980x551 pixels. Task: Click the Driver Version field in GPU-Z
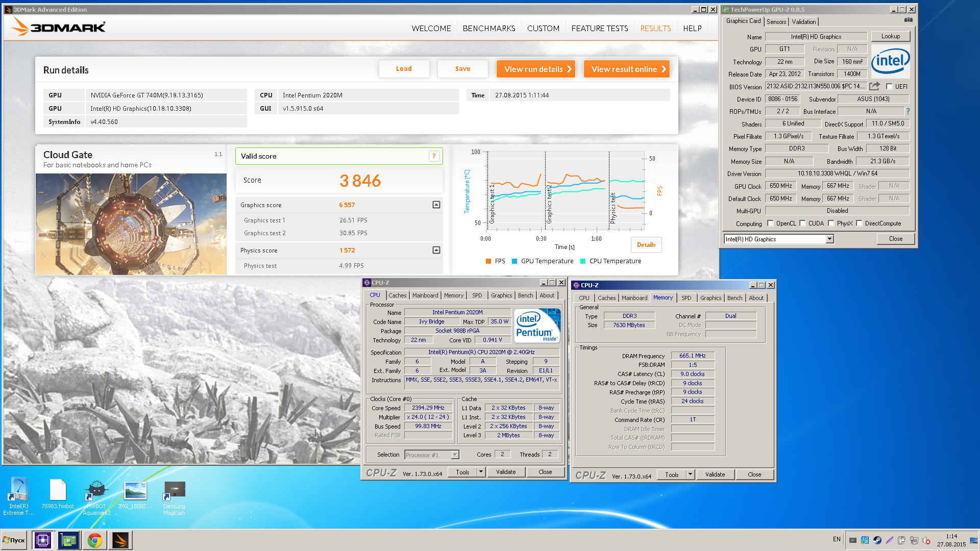pyautogui.click(x=838, y=173)
